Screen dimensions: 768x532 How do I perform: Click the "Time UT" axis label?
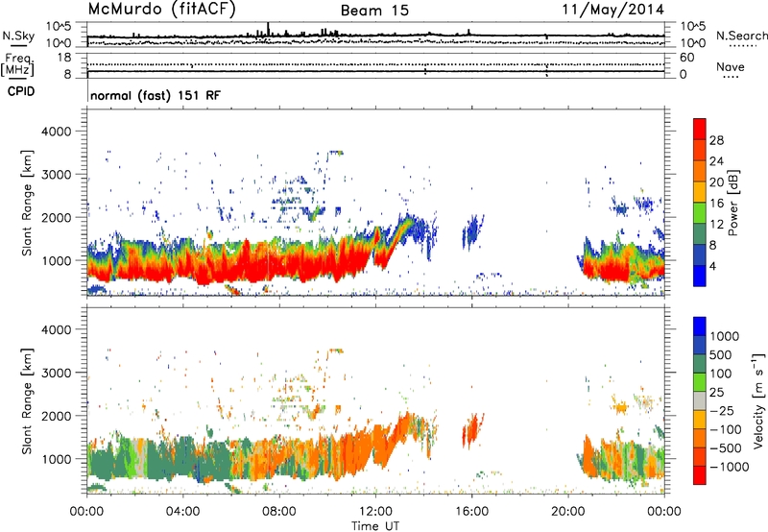tap(375, 526)
